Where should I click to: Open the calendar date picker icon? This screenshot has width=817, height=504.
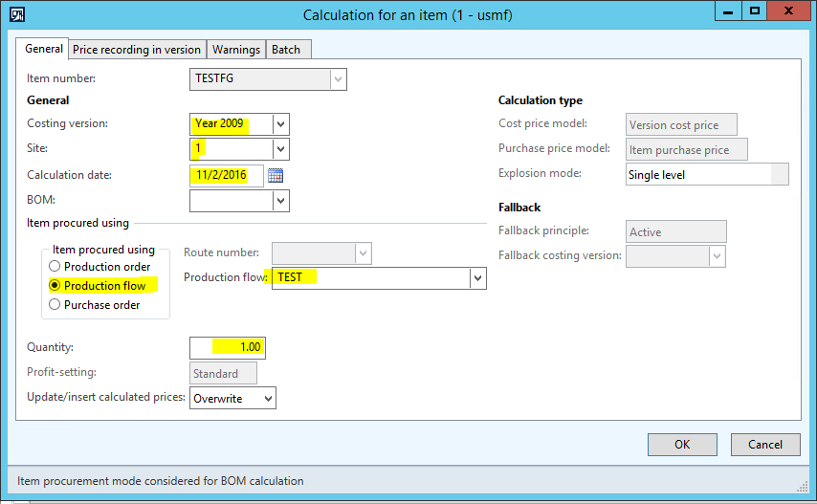pos(276,175)
